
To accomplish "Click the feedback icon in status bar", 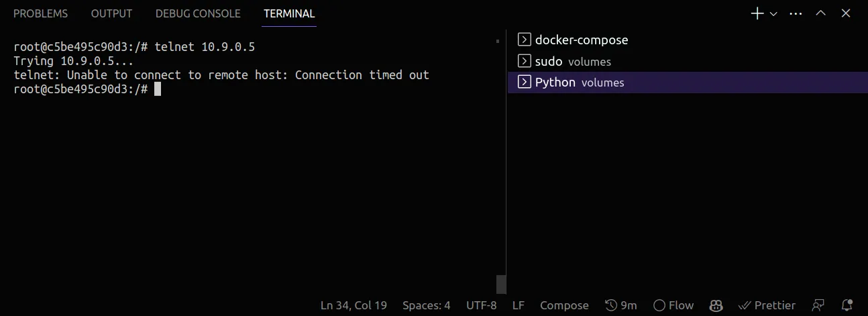I will tap(818, 305).
